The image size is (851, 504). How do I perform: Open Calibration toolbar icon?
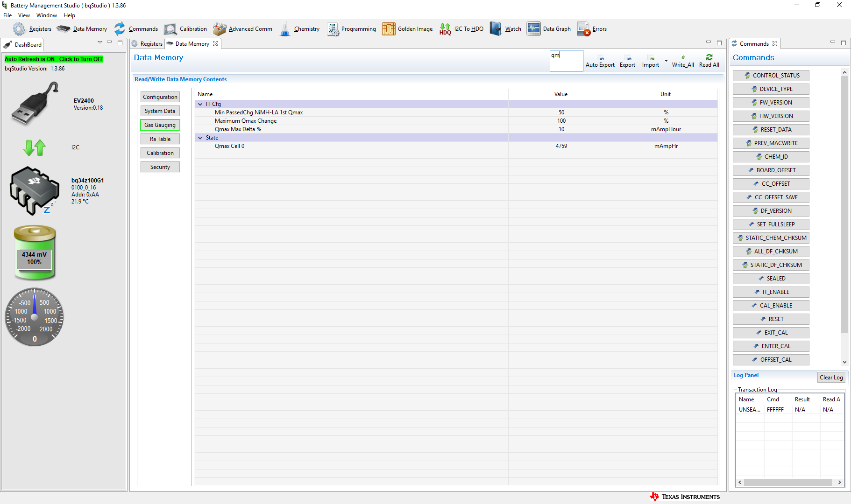point(170,29)
